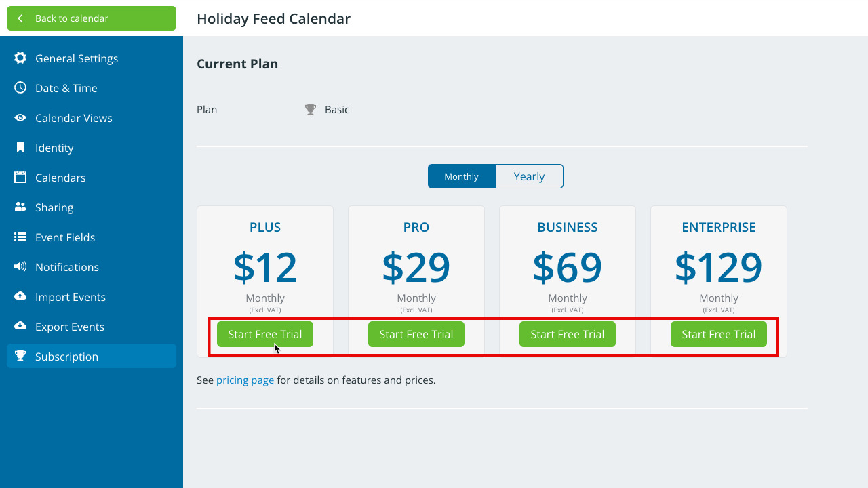Select Monthly billing option

462,176
